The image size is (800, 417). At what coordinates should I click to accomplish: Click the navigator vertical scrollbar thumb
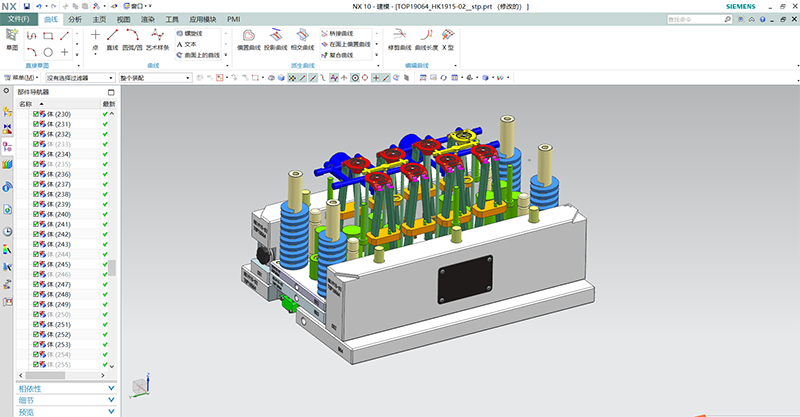pyautogui.click(x=112, y=267)
